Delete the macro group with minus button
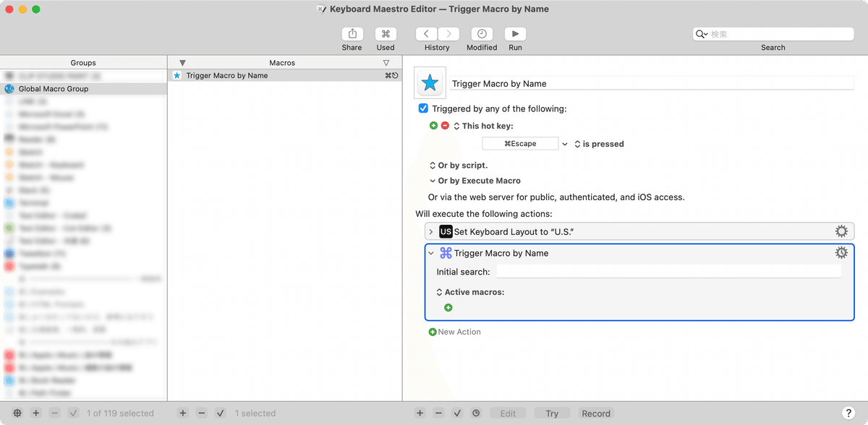Image resolution: width=868 pixels, height=425 pixels. click(55, 413)
